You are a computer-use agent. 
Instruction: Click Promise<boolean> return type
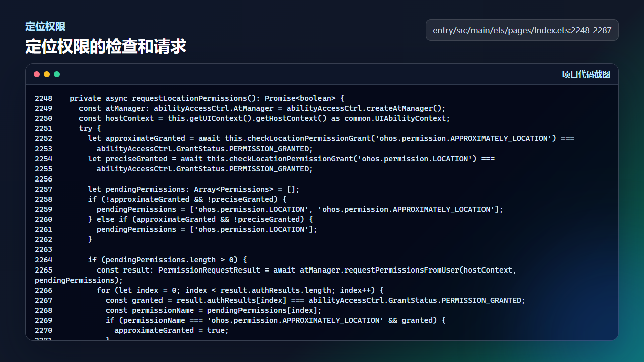[x=300, y=98]
